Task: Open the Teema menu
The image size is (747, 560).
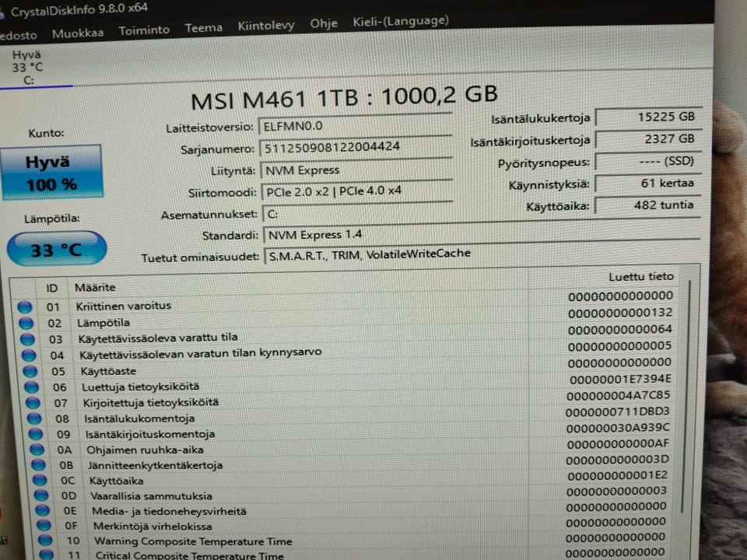Action: click(203, 28)
